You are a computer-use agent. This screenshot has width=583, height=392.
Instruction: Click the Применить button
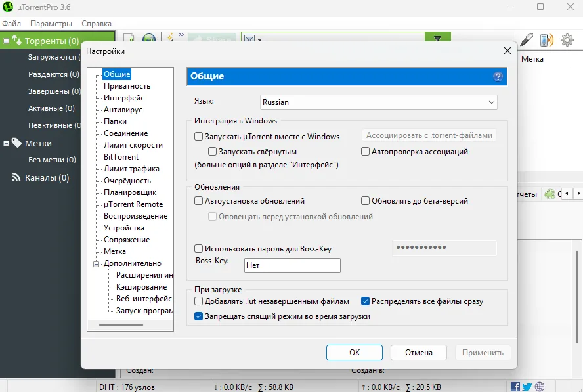(x=483, y=352)
